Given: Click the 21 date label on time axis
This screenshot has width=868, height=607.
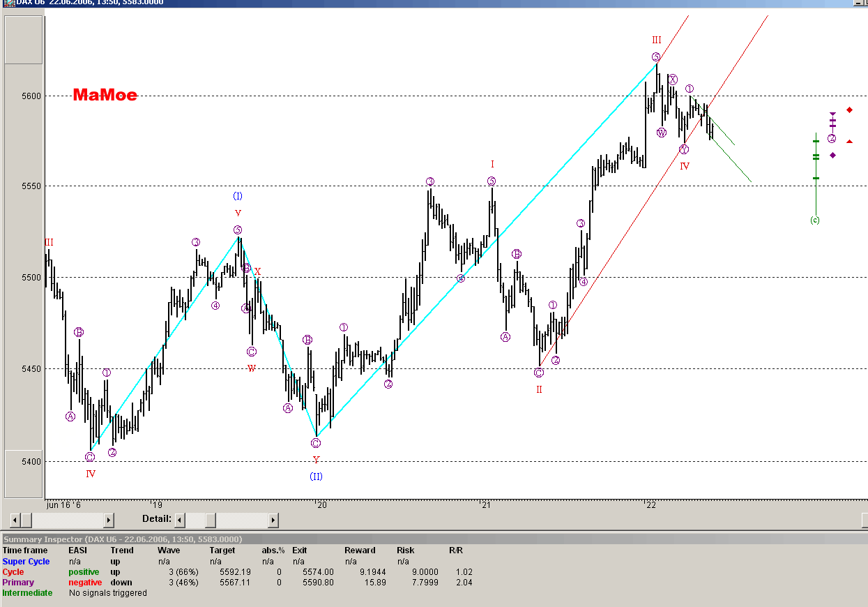Looking at the screenshot, I should click(487, 504).
